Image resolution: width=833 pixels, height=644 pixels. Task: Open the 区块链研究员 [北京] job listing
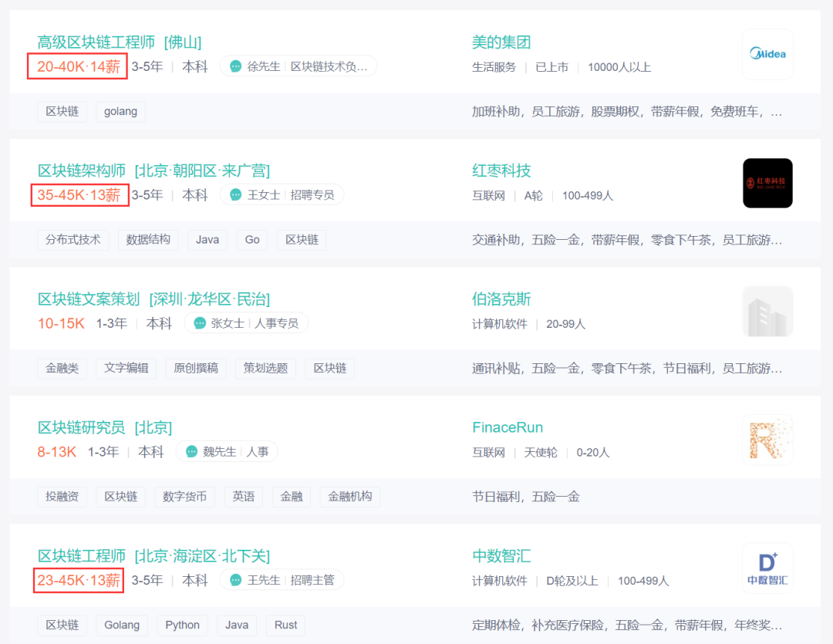click(x=105, y=428)
